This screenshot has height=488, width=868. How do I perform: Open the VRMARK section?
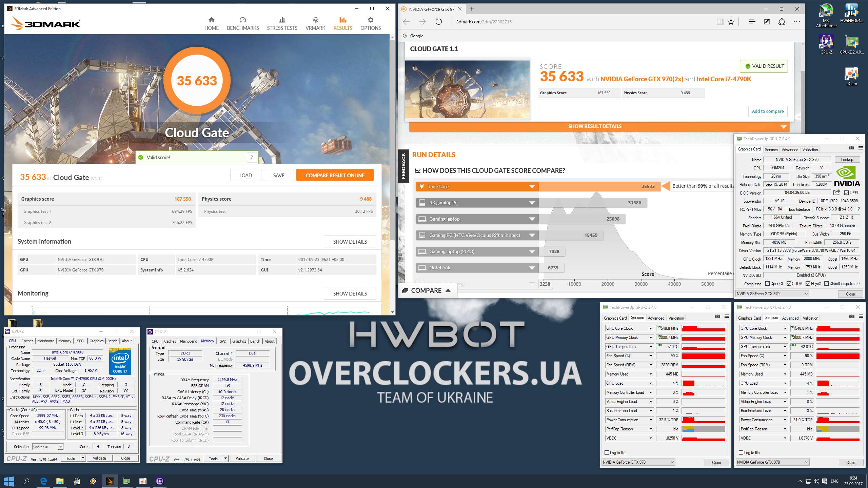click(315, 24)
